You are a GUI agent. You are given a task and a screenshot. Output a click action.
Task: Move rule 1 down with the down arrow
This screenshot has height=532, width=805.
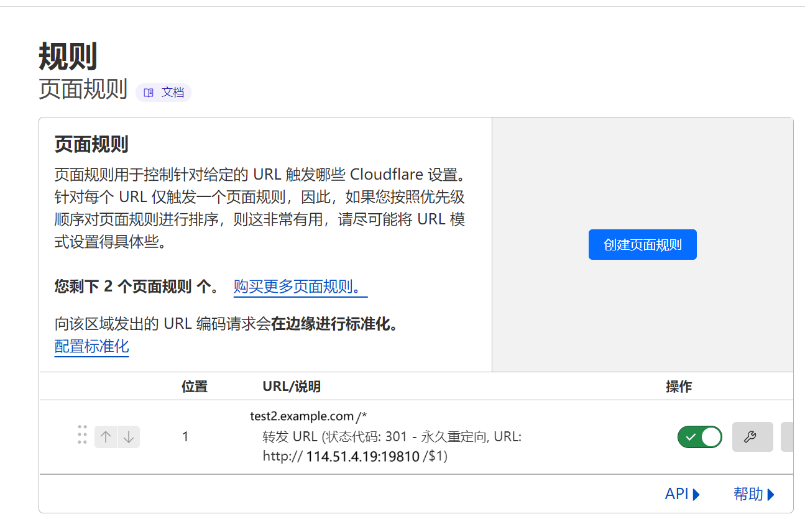129,437
